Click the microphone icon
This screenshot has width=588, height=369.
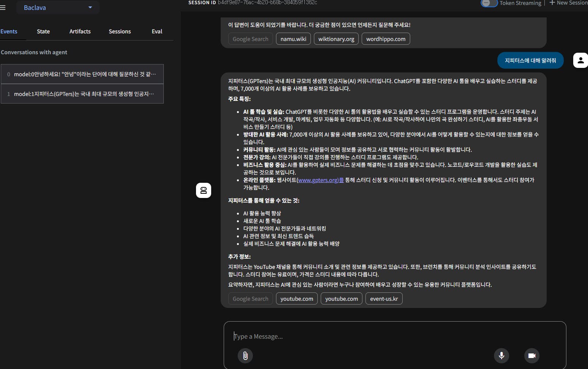(x=502, y=356)
